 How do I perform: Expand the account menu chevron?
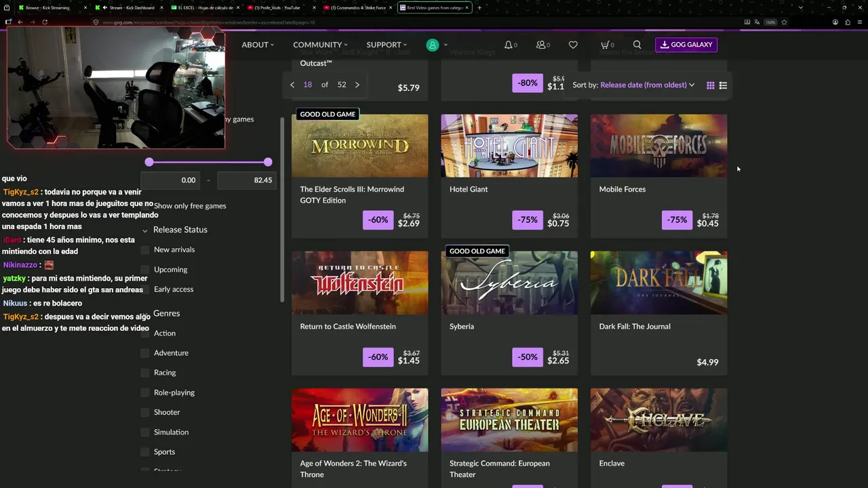[446, 45]
